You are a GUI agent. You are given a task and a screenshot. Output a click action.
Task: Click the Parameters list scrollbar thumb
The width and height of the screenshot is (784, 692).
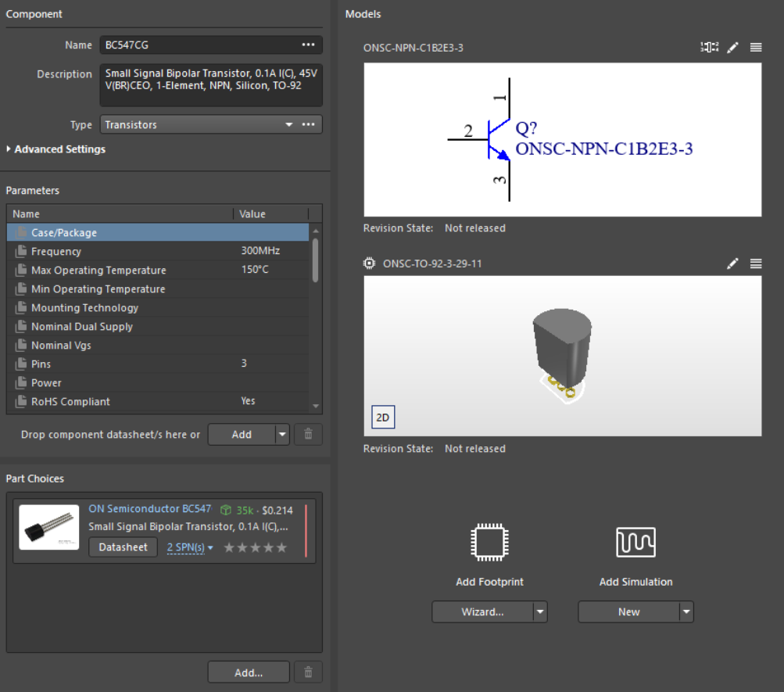[316, 260]
